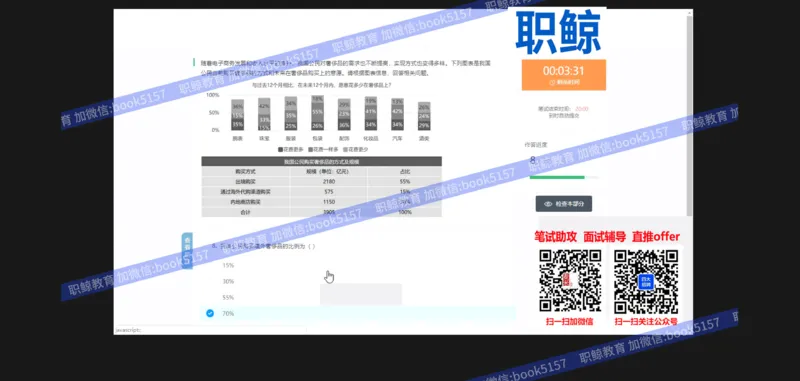800x381 pixels.
Task: Click the 包袋 chart axis label
Action: tap(317, 138)
